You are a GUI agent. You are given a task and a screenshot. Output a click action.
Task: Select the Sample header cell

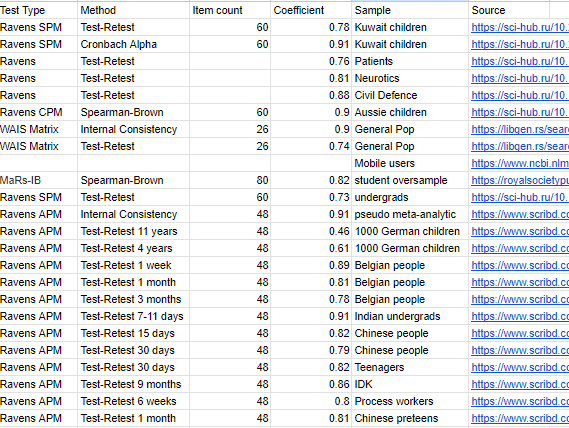(x=410, y=10)
